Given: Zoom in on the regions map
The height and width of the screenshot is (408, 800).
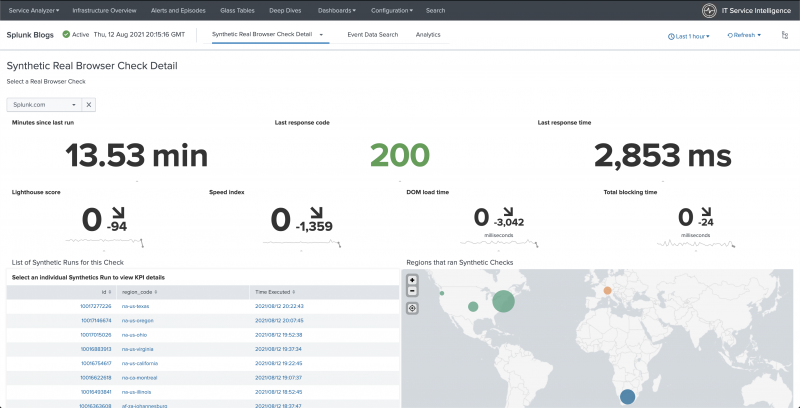Looking at the screenshot, I should 412,280.
